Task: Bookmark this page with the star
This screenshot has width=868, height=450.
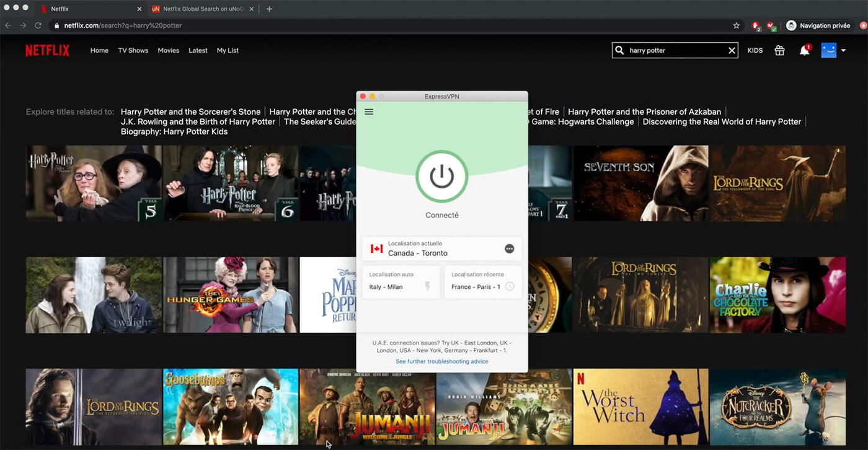Action: (x=737, y=25)
